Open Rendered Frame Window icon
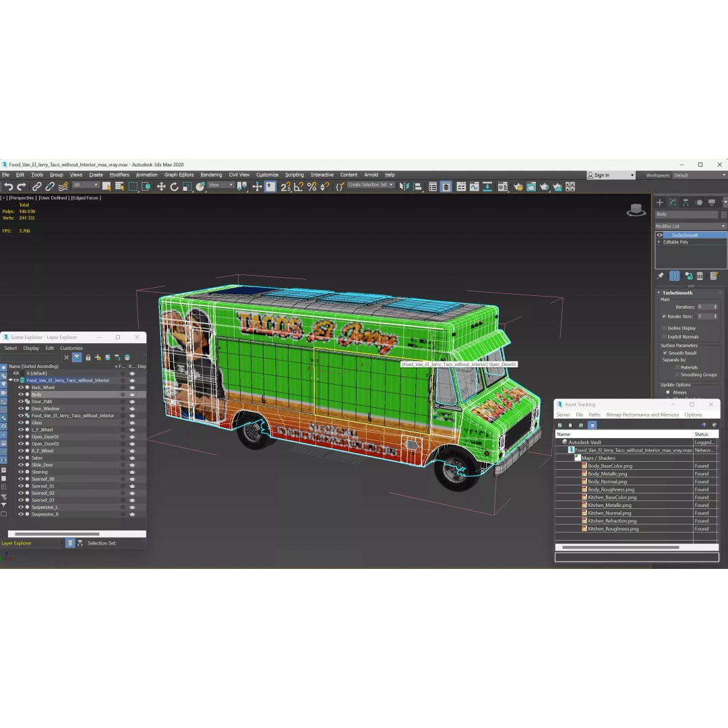 pos(531,187)
